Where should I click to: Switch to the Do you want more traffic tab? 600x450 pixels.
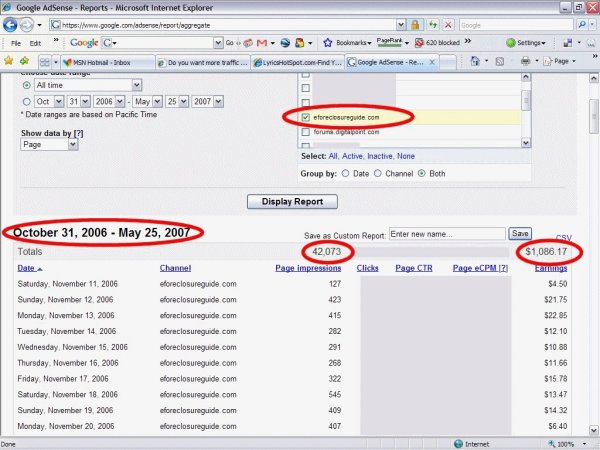point(203,62)
